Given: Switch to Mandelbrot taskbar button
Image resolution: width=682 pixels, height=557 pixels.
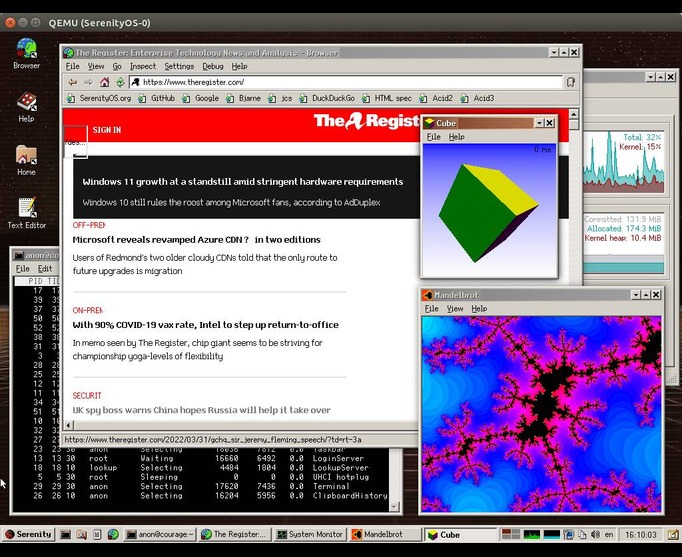Looking at the screenshot, I should point(384,534).
